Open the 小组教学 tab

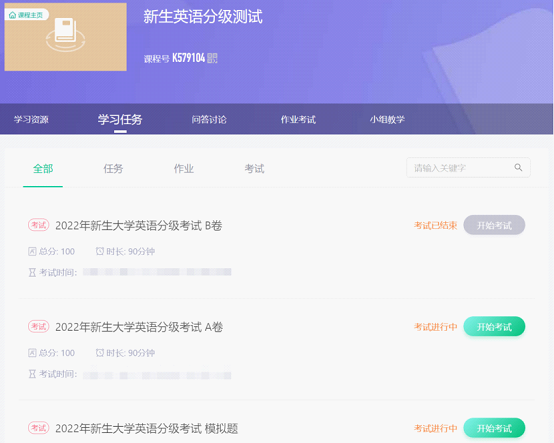click(x=387, y=119)
